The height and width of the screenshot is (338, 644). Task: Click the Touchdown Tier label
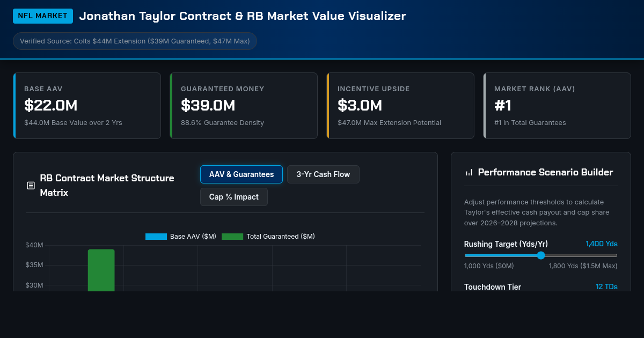click(x=493, y=287)
